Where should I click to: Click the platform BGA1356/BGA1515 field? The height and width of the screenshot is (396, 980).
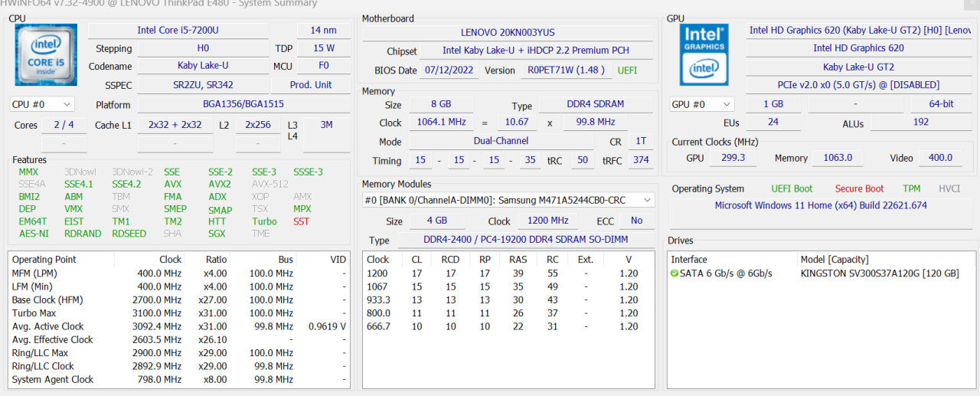point(244,105)
